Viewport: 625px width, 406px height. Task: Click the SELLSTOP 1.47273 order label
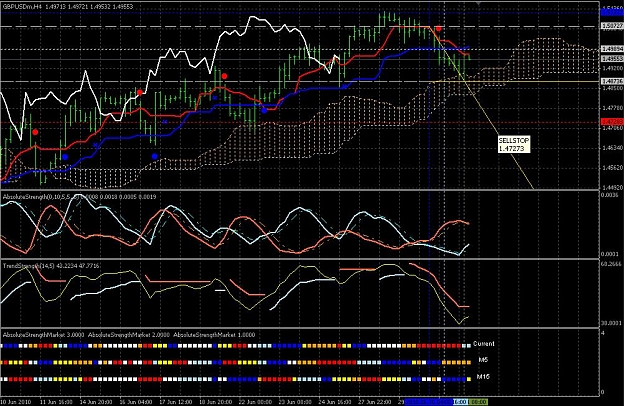point(514,145)
